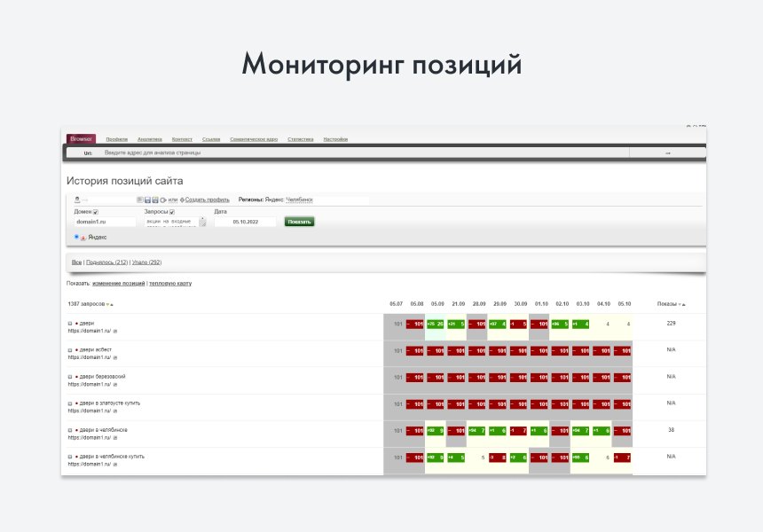Viewport: 763px width, 532px height.
Task: Click the domain1.ru domain input
Action: pos(105,222)
